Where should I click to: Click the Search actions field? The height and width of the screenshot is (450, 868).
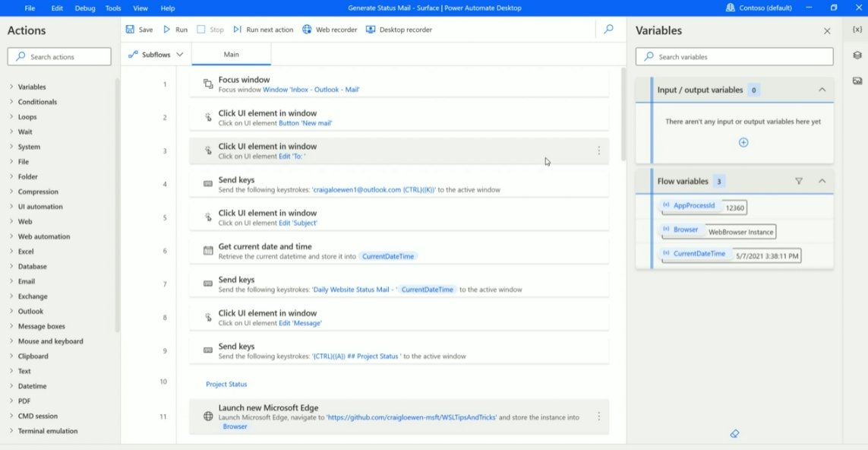(x=59, y=56)
